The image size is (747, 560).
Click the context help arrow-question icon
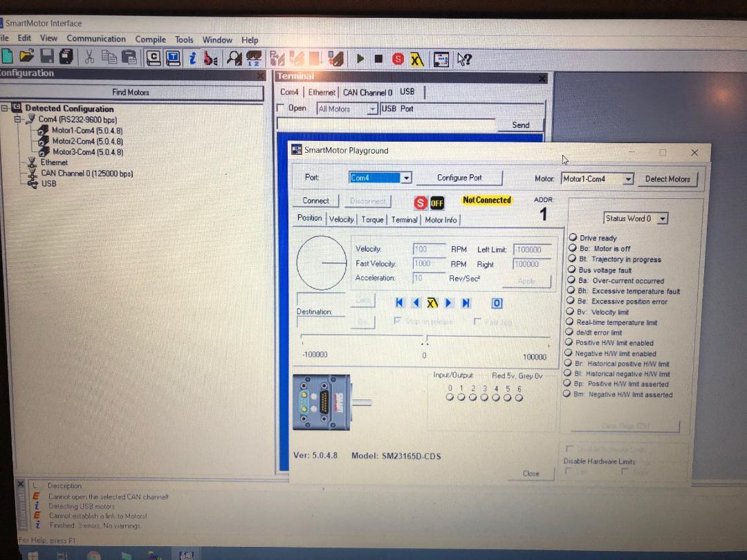point(464,59)
